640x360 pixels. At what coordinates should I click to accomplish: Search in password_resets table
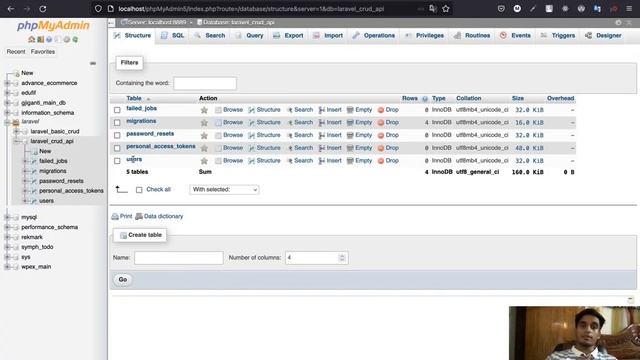coord(300,135)
